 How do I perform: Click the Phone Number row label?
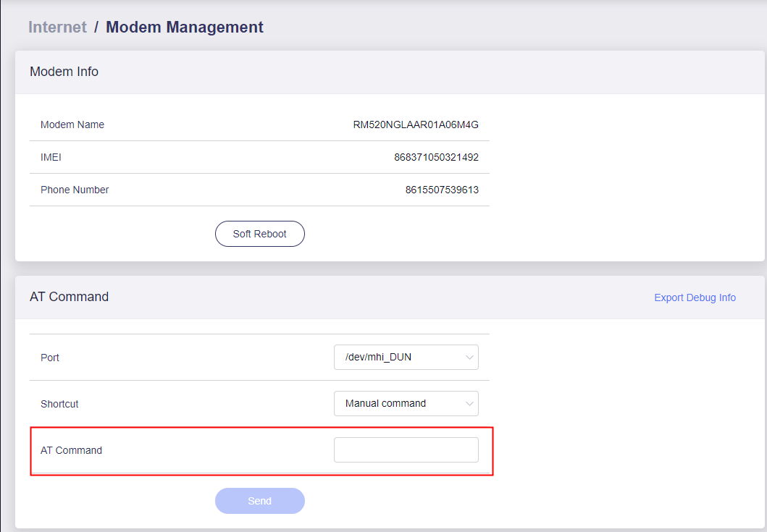coord(75,190)
